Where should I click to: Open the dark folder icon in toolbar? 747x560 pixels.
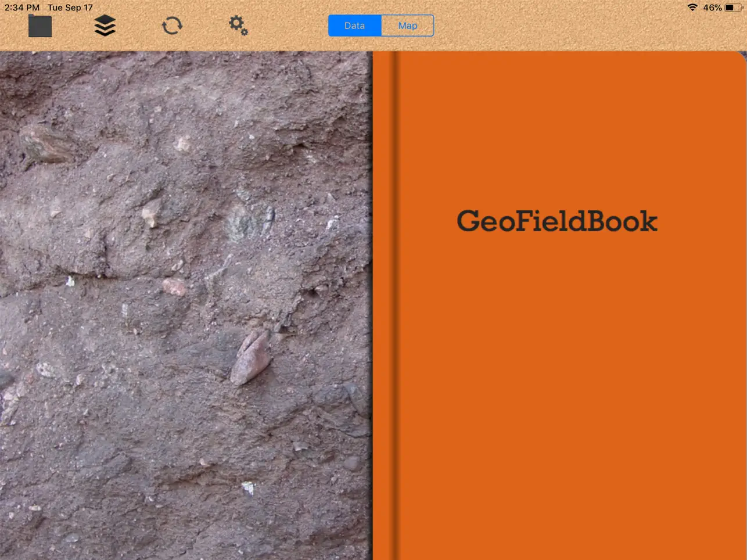[40, 26]
